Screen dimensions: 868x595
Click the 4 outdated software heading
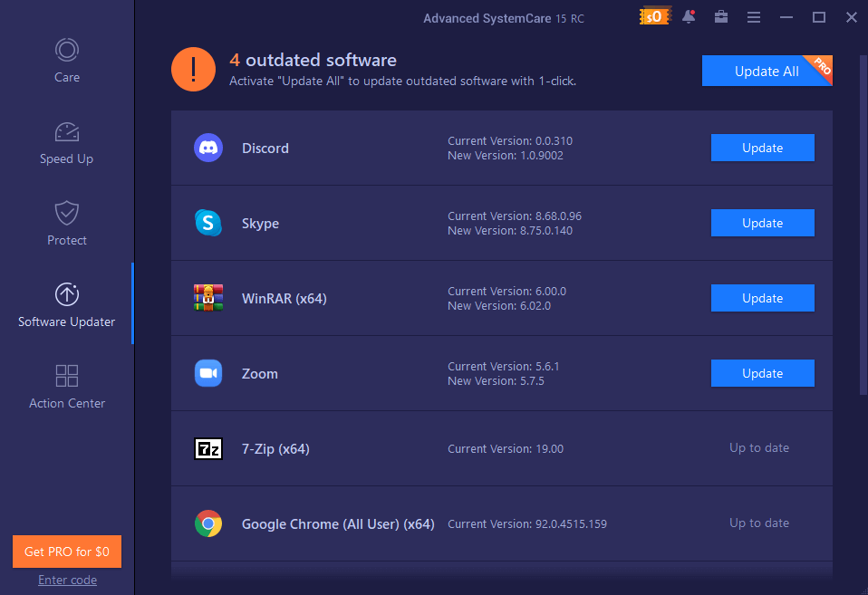tap(313, 60)
